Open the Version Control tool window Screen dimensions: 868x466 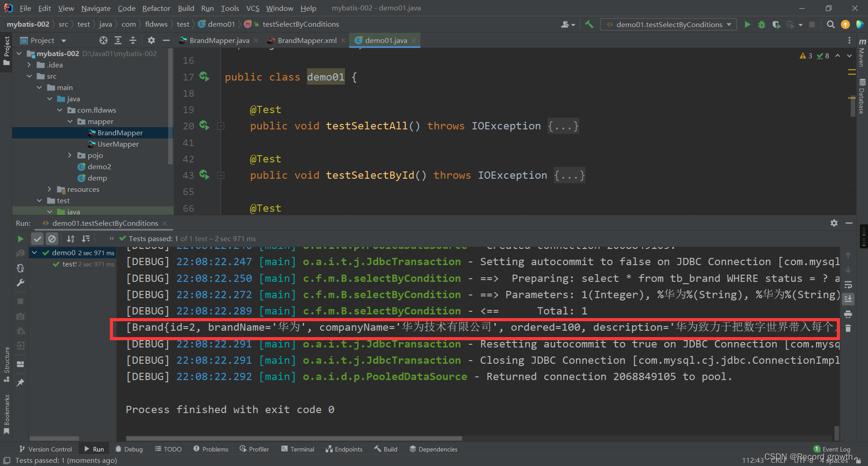(46, 449)
